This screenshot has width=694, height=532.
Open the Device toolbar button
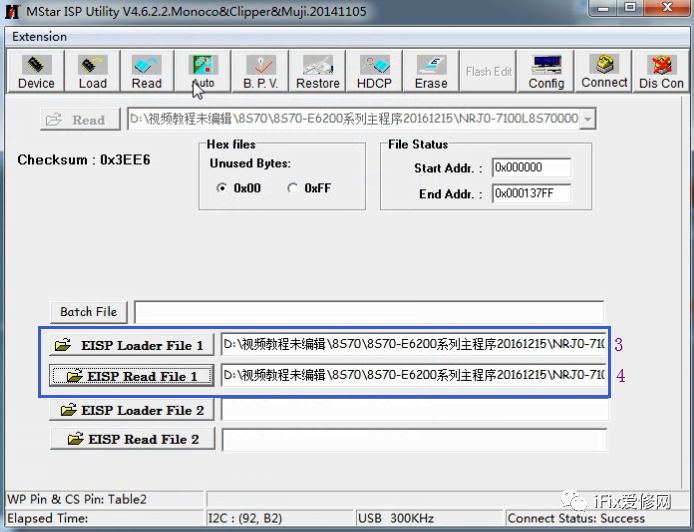[36, 71]
